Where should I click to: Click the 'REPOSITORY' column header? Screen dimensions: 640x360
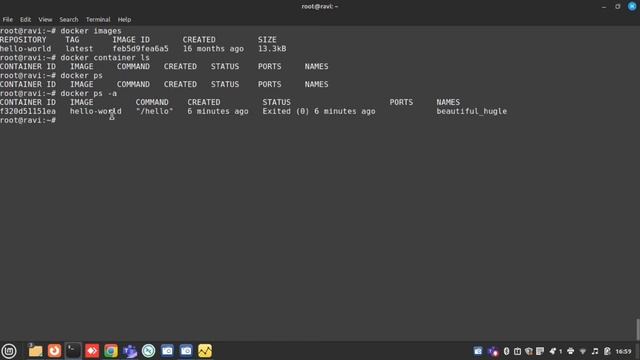click(23, 40)
